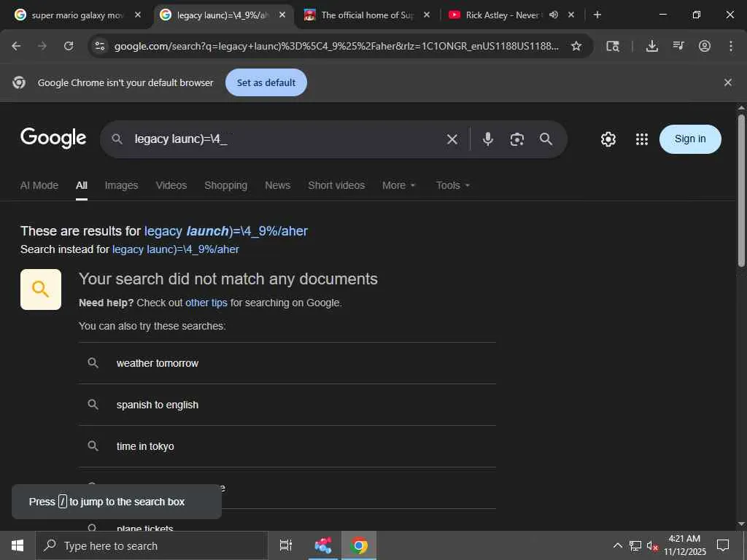
Task: Open Task View on taskbar
Action: 285,545
